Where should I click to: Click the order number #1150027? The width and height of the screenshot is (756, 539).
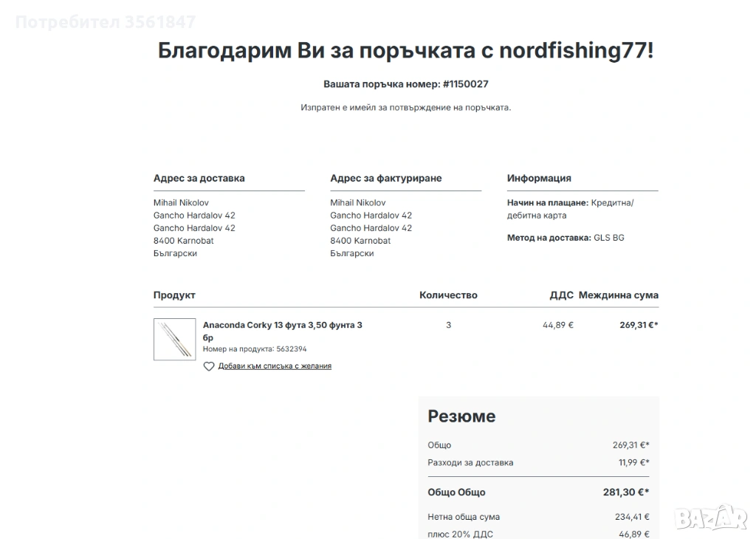tap(465, 84)
